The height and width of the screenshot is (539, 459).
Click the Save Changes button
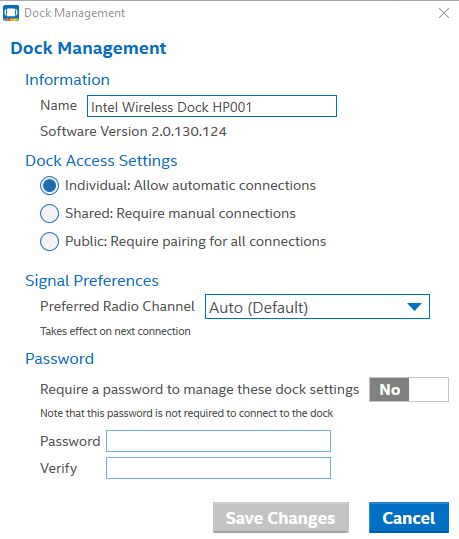281,518
